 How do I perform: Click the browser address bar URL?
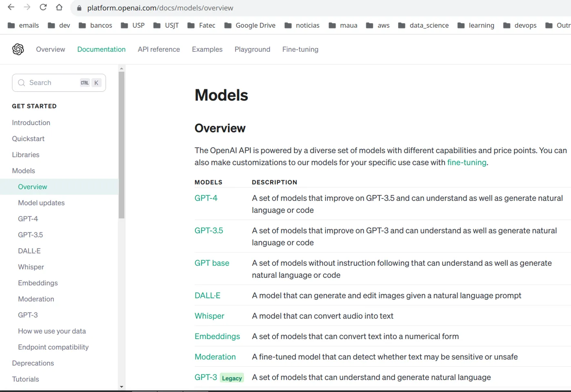tap(160, 8)
